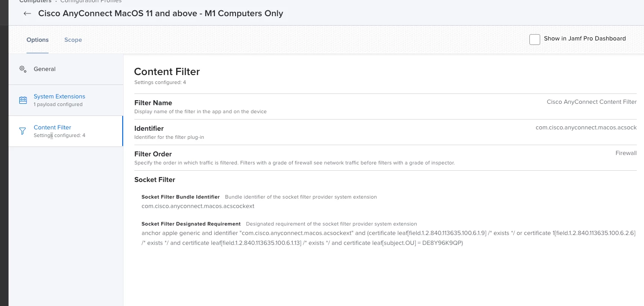Click the value com.cisco.anyconnect.macos.acsock
The height and width of the screenshot is (306, 644).
[586, 128]
